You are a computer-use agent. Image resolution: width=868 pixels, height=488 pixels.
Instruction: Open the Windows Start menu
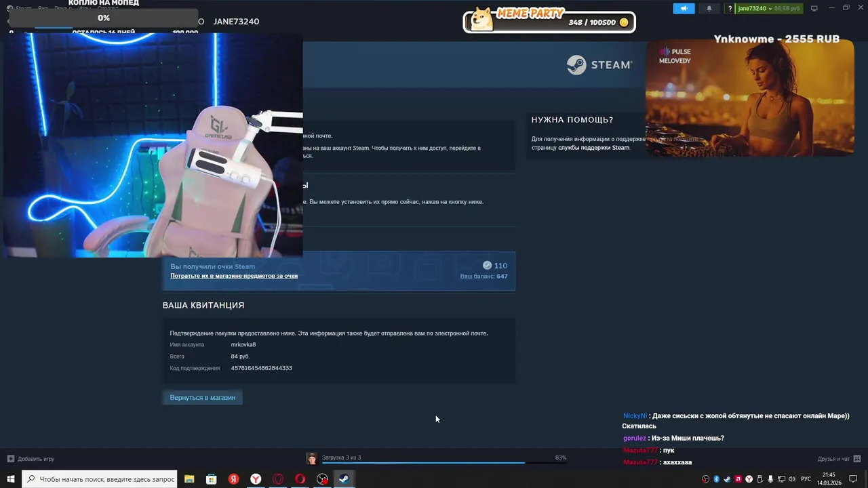coord(10,479)
